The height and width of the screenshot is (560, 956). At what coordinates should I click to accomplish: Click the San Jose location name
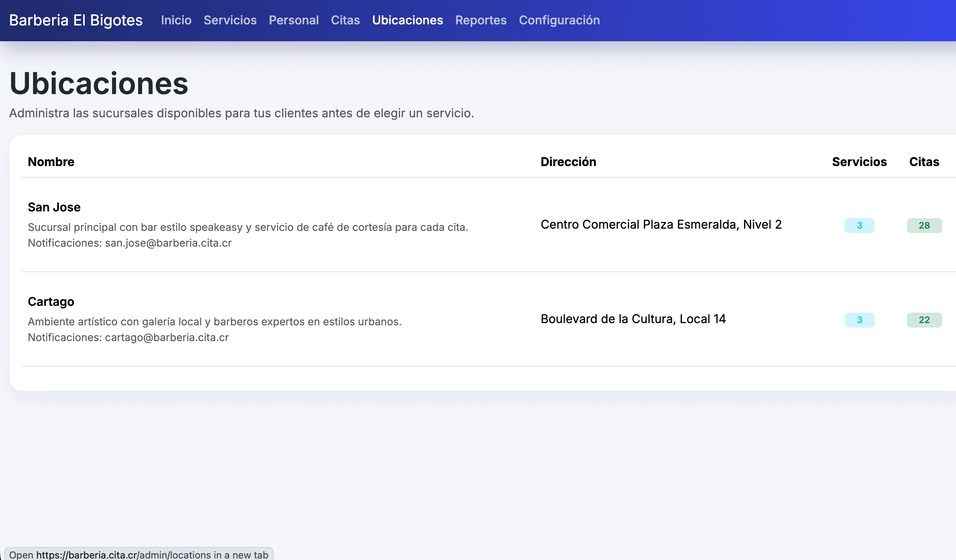tap(54, 207)
